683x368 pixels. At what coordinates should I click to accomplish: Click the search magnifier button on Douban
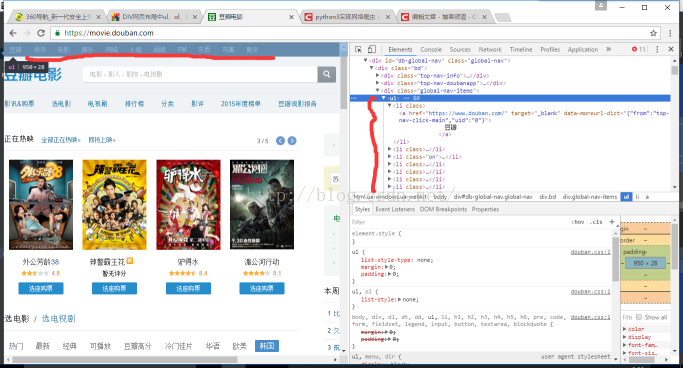(x=327, y=74)
